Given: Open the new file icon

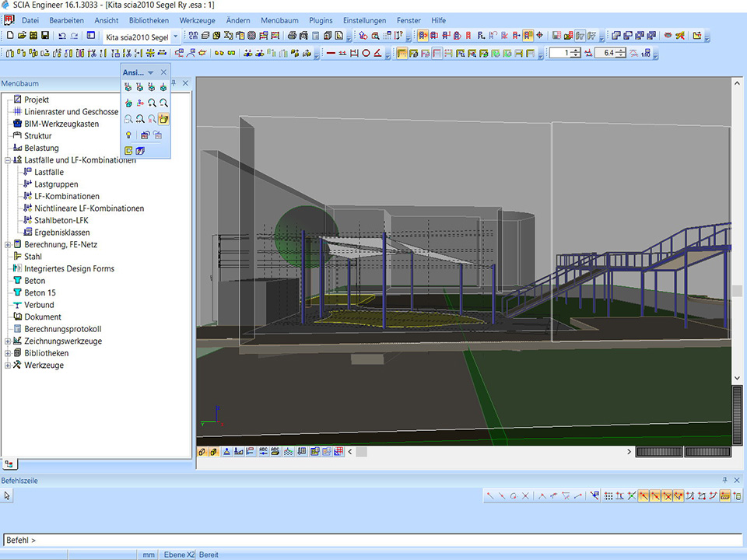Looking at the screenshot, I should coord(10,36).
